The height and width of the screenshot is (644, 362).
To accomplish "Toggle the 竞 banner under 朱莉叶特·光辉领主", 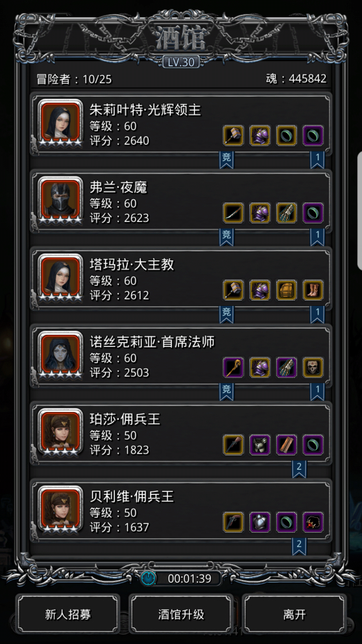I will pos(227,159).
